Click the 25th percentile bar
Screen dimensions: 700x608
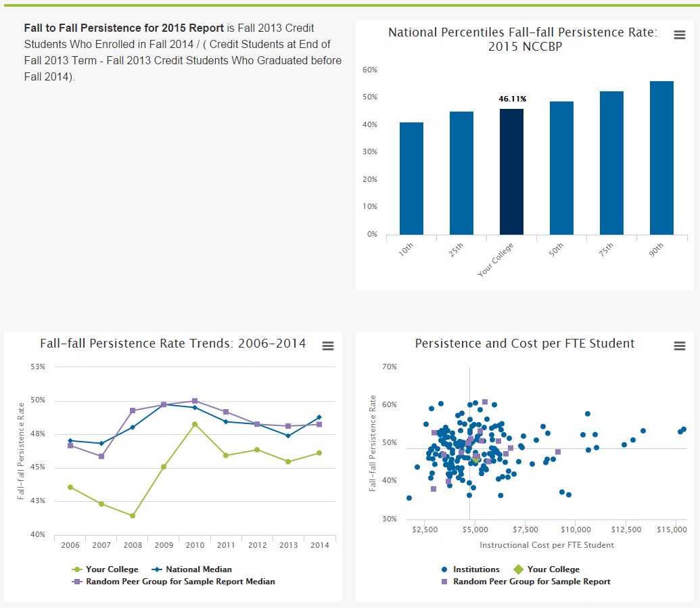(461, 173)
